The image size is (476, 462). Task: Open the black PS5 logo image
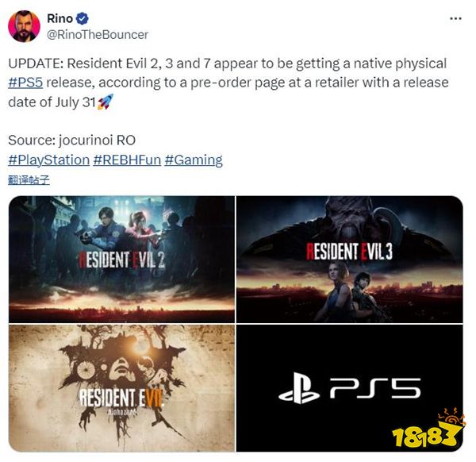(350, 388)
